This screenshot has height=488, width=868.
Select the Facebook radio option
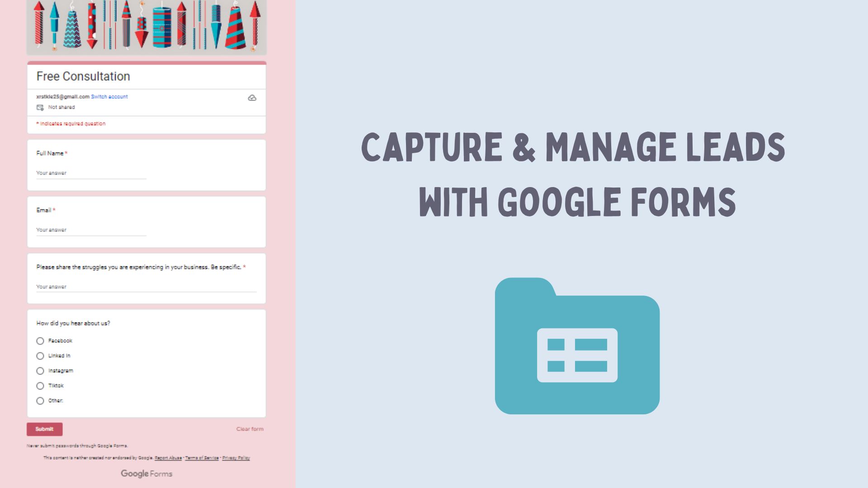[40, 341]
